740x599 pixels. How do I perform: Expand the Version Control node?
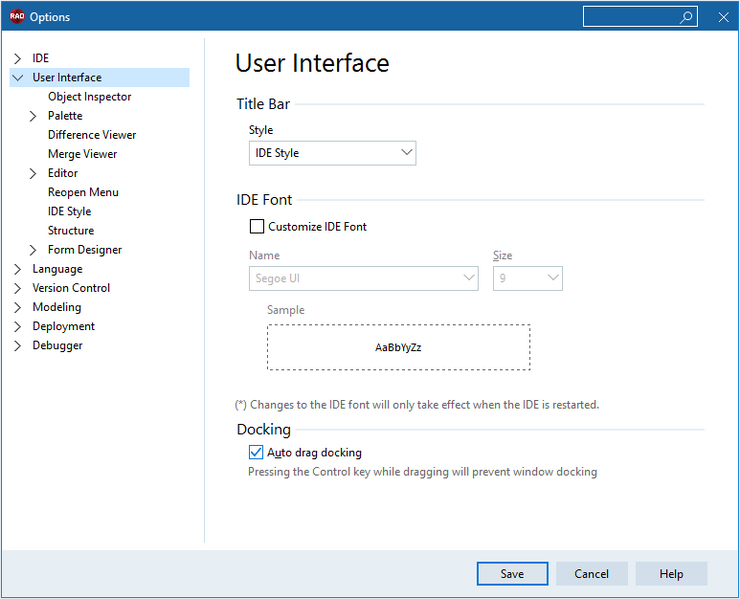coord(17,288)
